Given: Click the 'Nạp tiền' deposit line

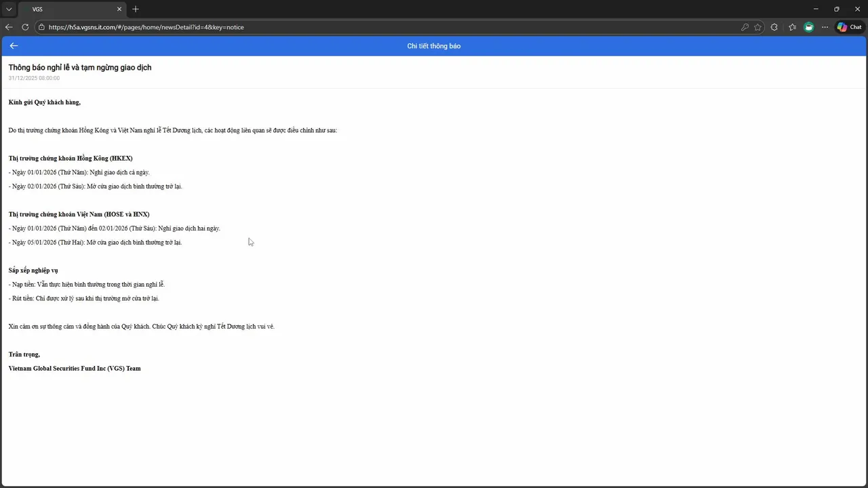Looking at the screenshot, I should (x=87, y=284).
